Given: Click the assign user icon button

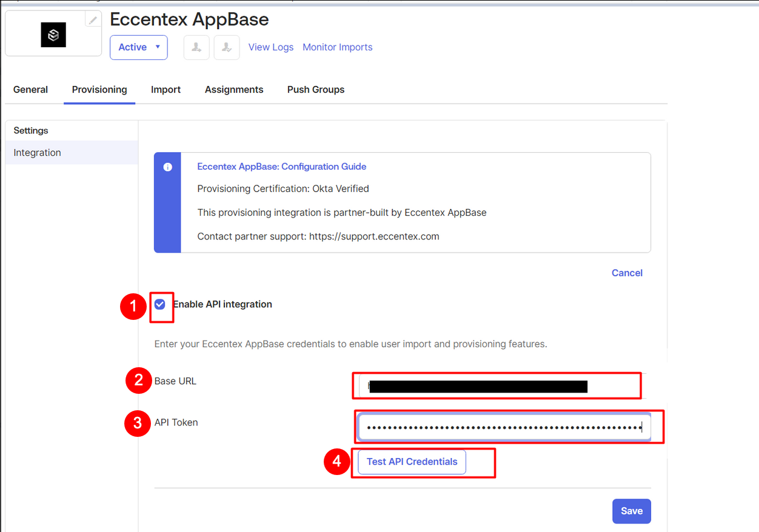Looking at the screenshot, I should pos(196,47).
